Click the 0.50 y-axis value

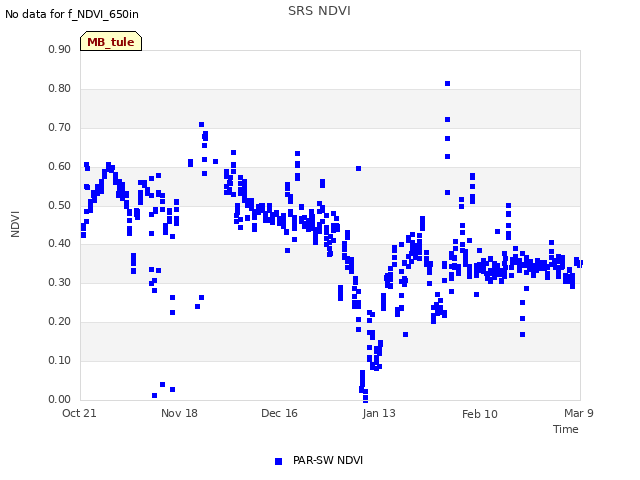pos(60,205)
